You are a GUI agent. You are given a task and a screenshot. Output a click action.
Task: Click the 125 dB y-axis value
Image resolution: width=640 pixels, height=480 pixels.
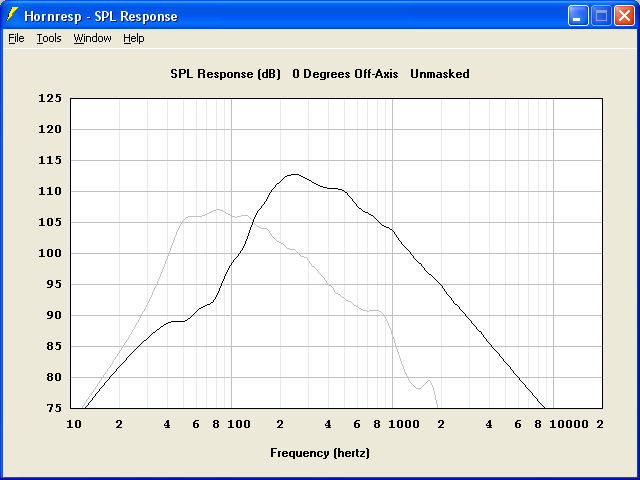pos(50,98)
